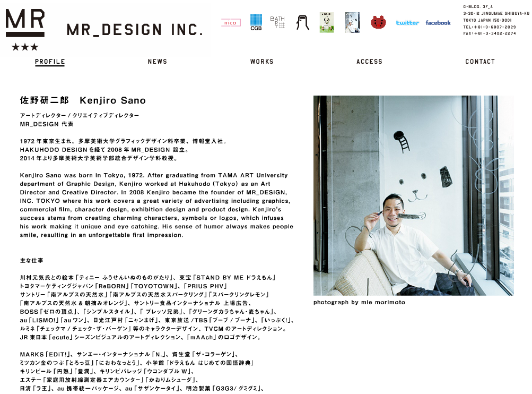Open the ACCESS page
Image resolution: width=532 pixels, height=394 pixels.
[x=370, y=62]
